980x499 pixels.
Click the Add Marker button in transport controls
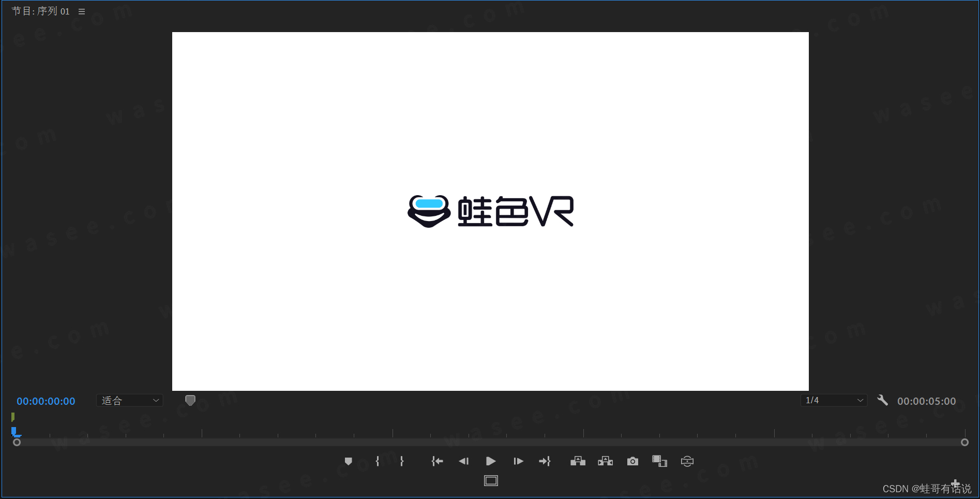click(349, 461)
